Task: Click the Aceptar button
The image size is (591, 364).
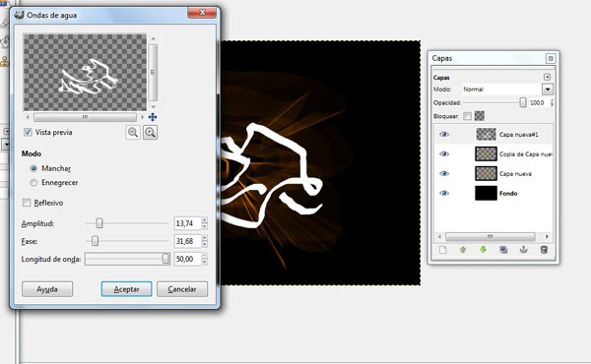Action: (126, 289)
